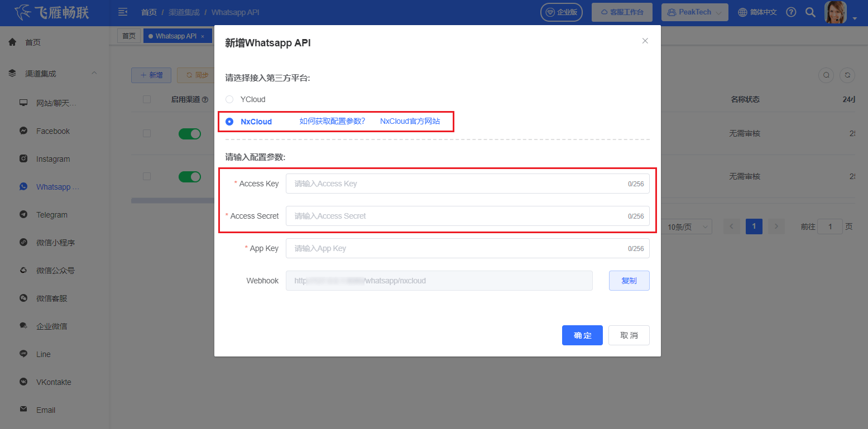Click the 取消 cancel button
868x429 pixels.
tap(629, 335)
